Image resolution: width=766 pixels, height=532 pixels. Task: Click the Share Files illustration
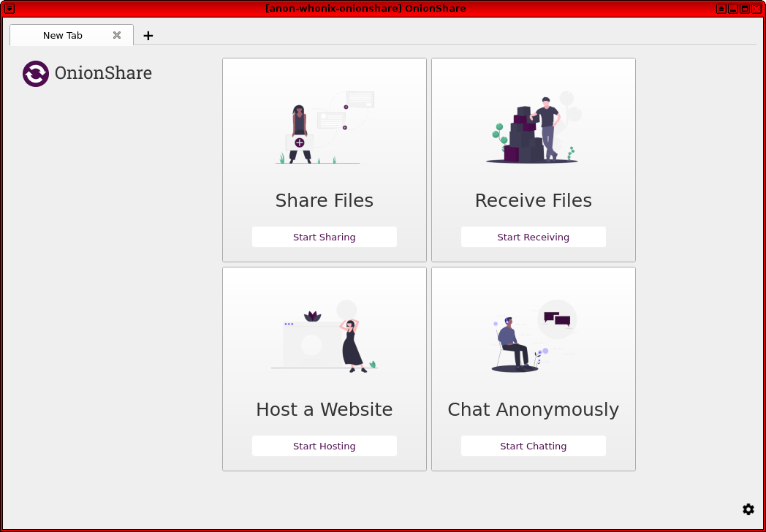[324, 127]
